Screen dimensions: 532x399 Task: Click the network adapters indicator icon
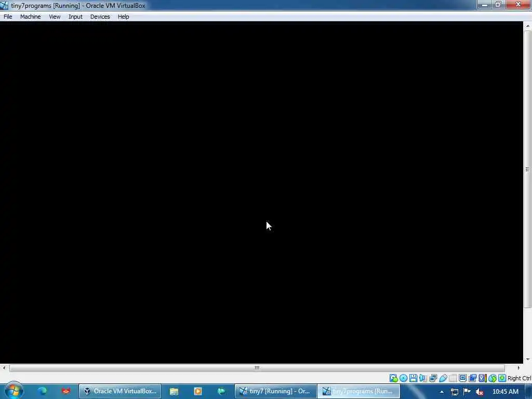(x=433, y=378)
